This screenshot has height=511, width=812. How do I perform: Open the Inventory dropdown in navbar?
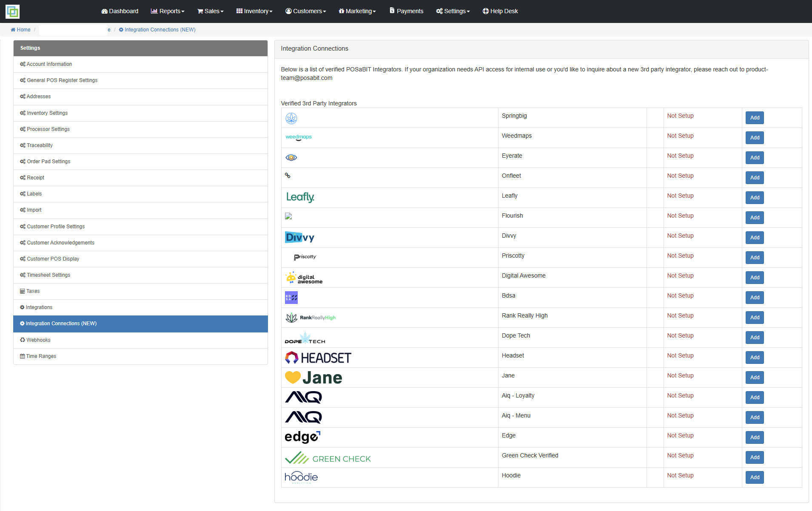[x=254, y=11]
